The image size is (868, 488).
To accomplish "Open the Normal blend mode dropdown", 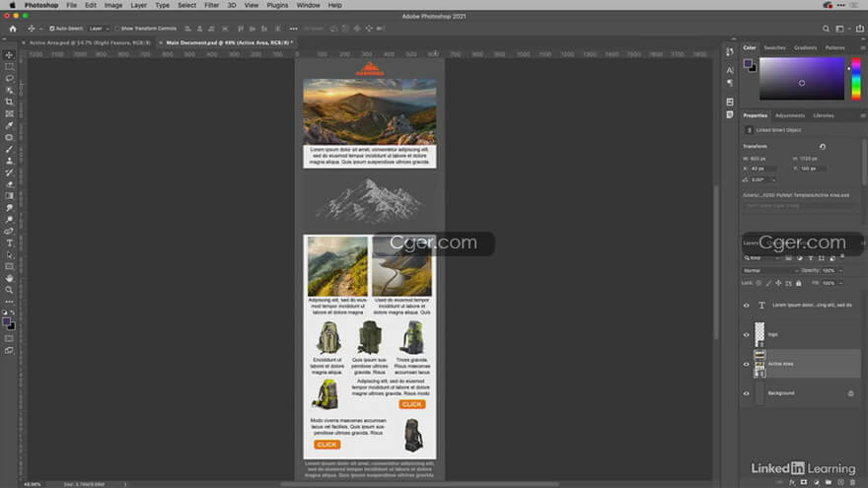I will click(770, 270).
